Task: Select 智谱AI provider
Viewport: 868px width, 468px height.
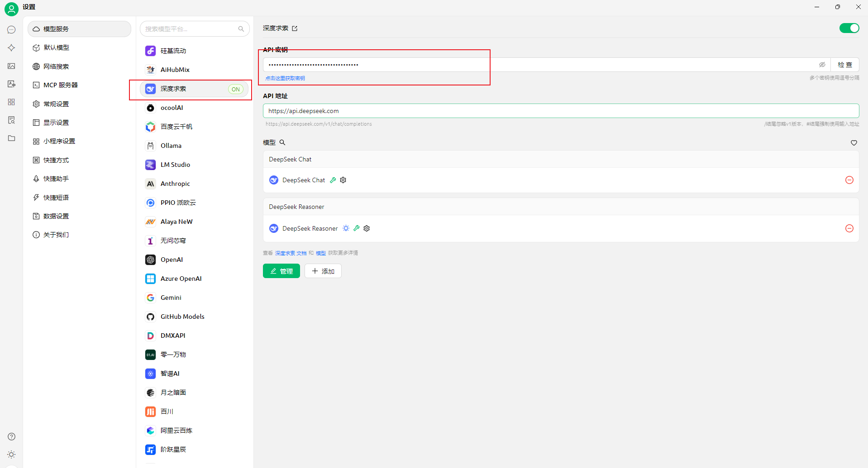Action: tap(194, 373)
